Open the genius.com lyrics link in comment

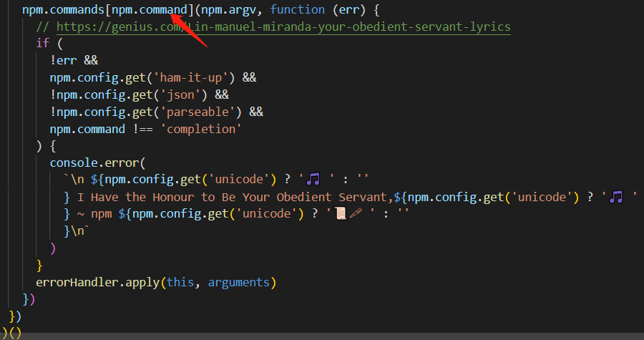click(283, 26)
